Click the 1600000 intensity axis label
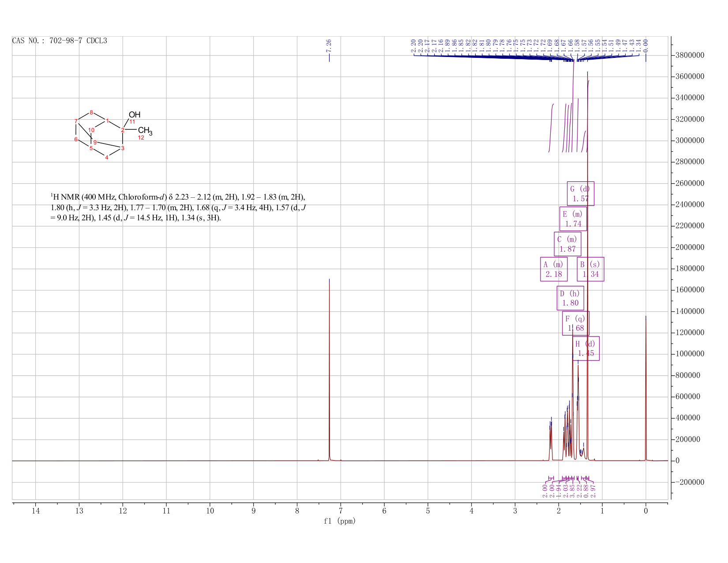Viewport: 728px width, 563px height. 690,290
